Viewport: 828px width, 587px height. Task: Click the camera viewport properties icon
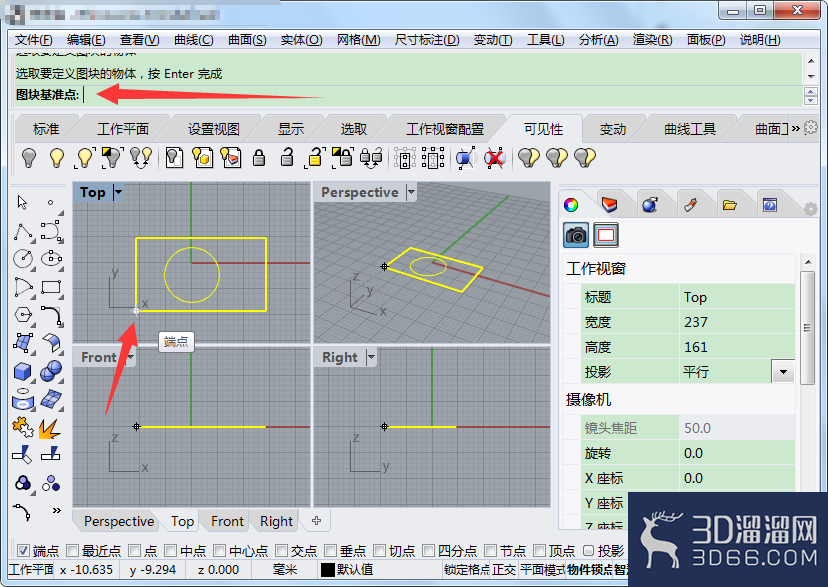[x=576, y=235]
